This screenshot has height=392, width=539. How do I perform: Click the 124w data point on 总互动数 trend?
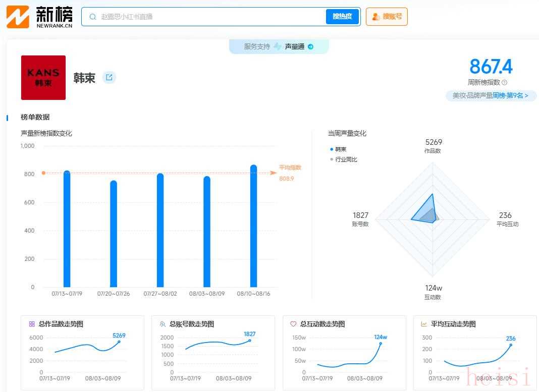(380, 344)
